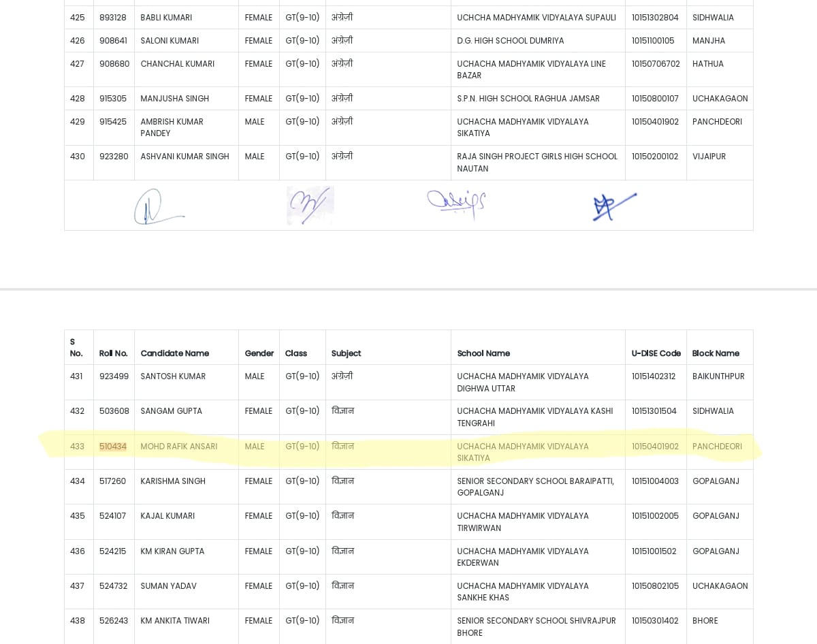The height and width of the screenshot is (644, 817).
Task: Click school UCHACHA MADHYAMIK VIDYALAYA TIRWIRWAN
Action: pos(523,522)
